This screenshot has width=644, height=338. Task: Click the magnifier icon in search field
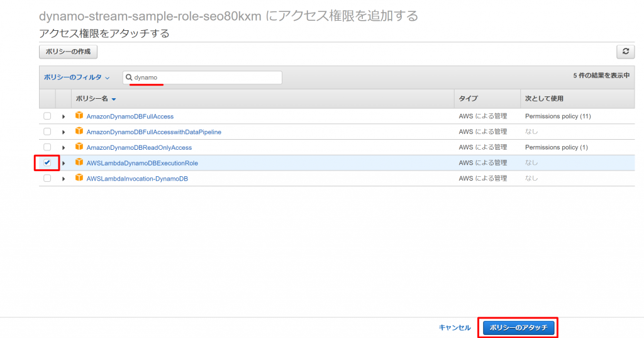tap(129, 77)
